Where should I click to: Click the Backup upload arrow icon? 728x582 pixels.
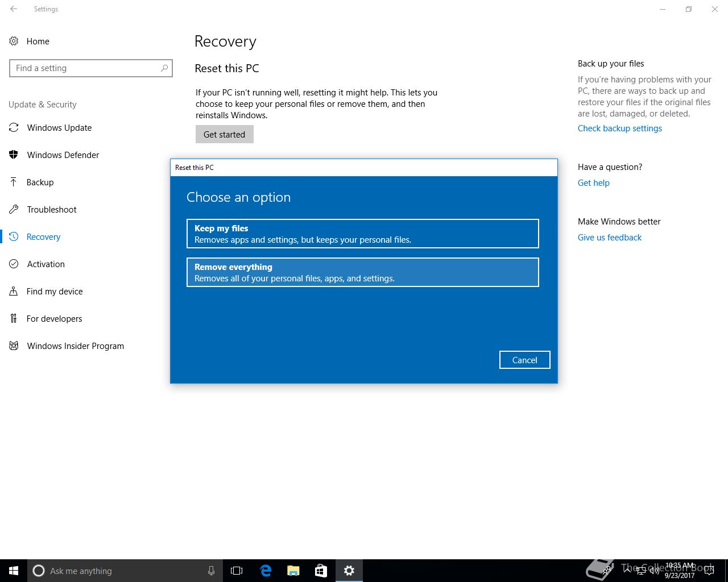(14, 182)
